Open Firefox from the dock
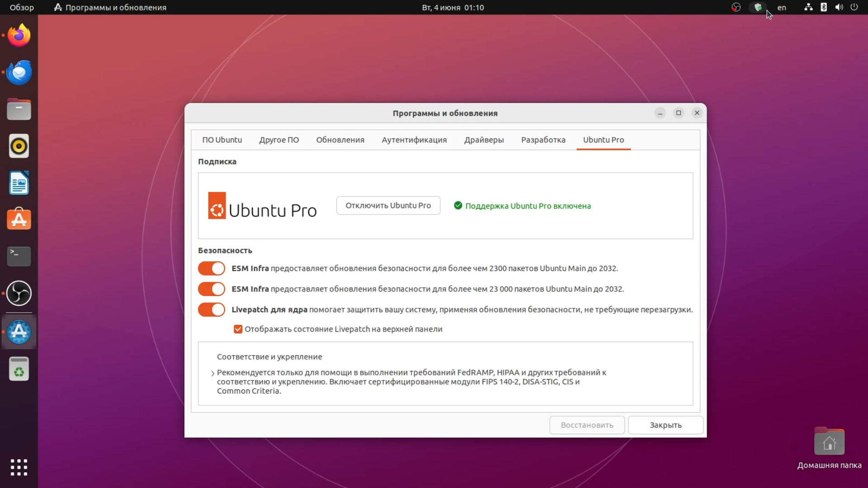 point(19,35)
